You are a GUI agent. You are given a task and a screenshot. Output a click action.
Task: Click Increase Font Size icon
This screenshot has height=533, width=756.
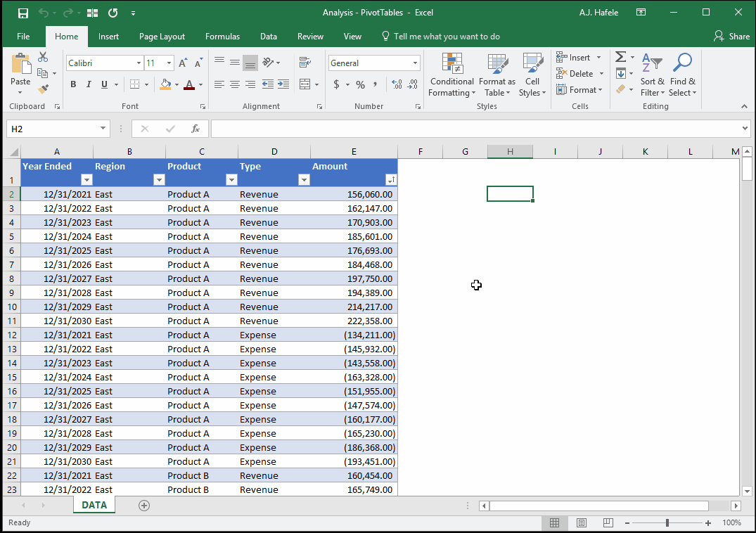(183, 63)
